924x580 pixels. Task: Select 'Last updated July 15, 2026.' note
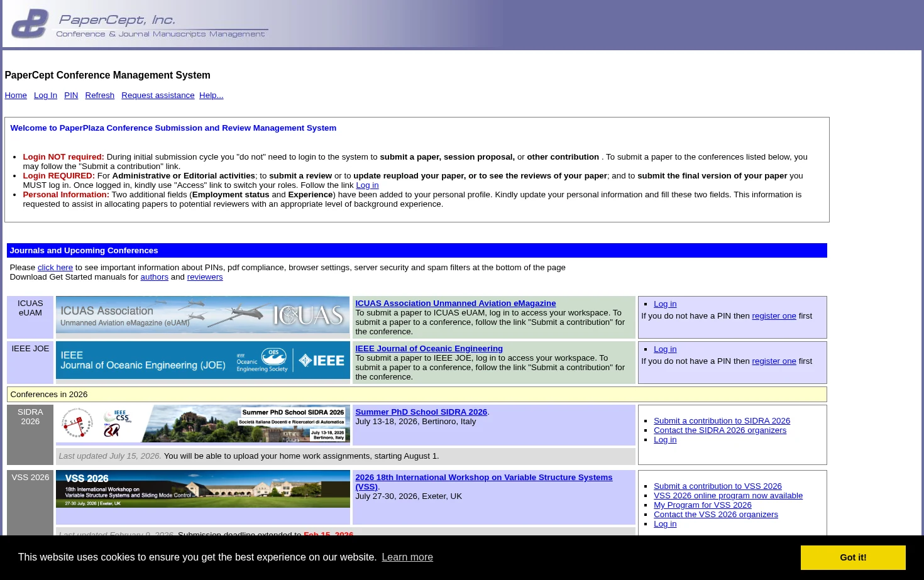tap(110, 456)
